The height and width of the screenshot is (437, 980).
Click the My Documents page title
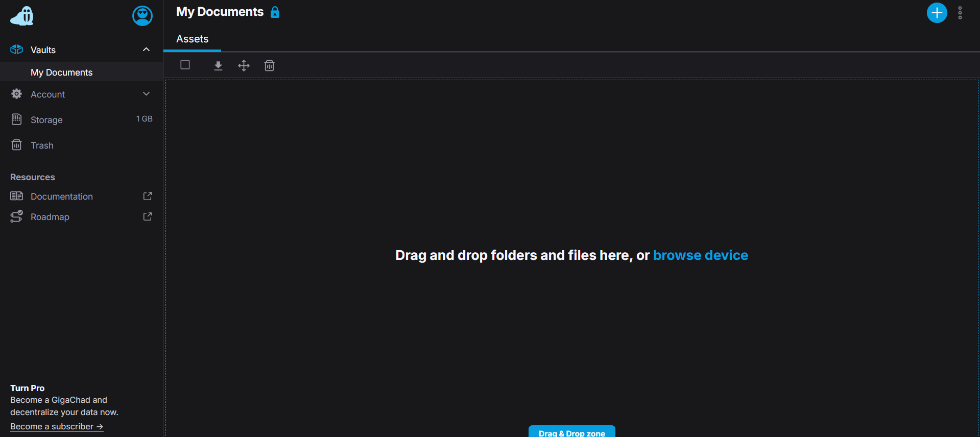220,12
